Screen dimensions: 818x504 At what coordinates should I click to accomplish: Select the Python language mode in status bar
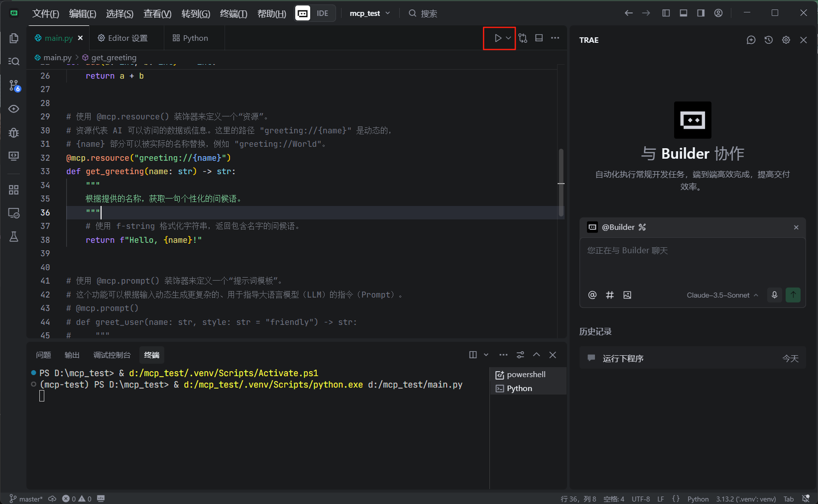(x=698, y=499)
